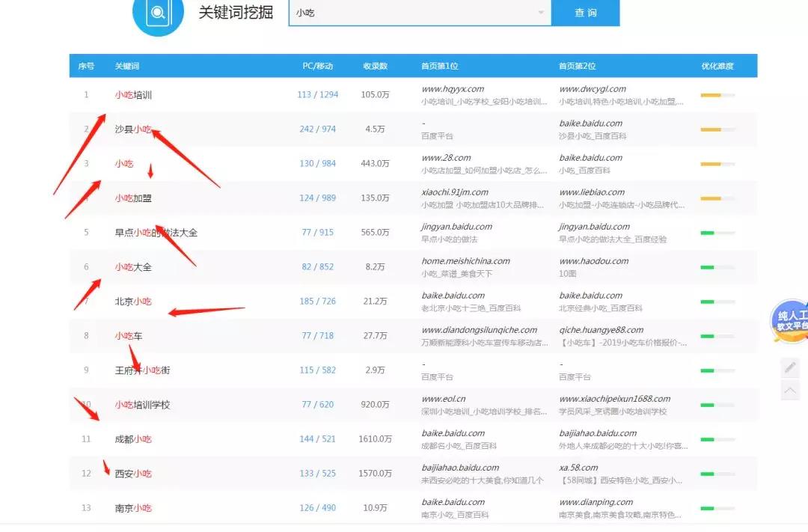Click the back-to-top chevron icon

(x=790, y=390)
